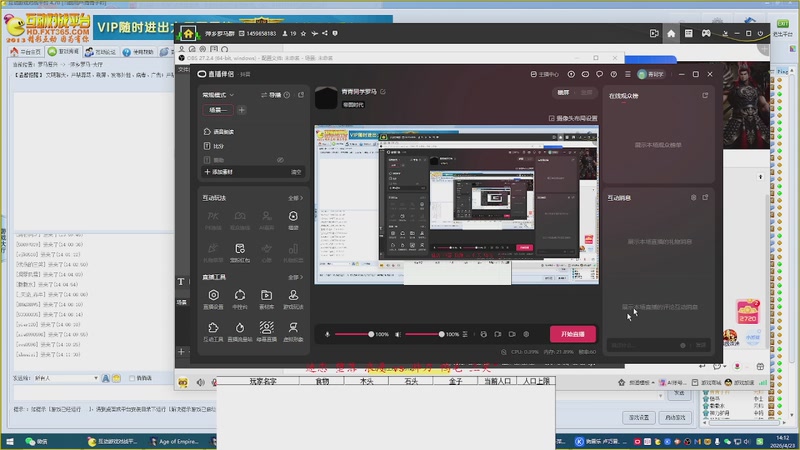Viewport: 800px width, 450px height.
Task: Open 互动消息 panel settings gear
Action: coord(693,197)
